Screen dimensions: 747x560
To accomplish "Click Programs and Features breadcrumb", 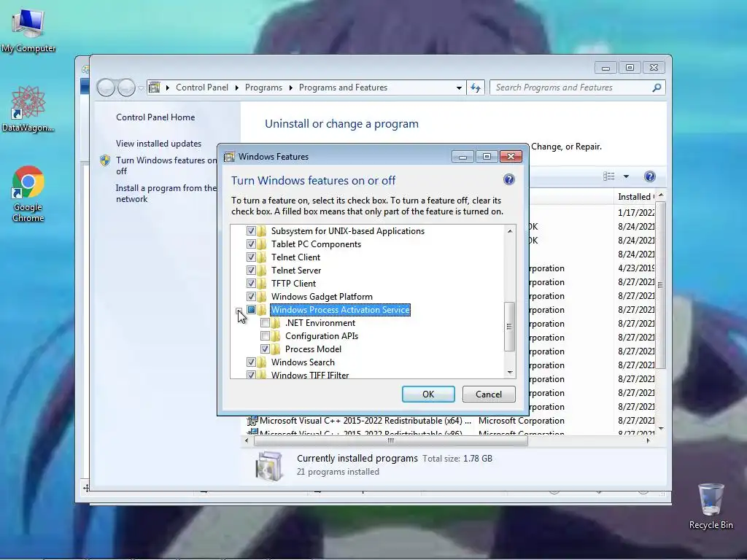I will (x=343, y=87).
